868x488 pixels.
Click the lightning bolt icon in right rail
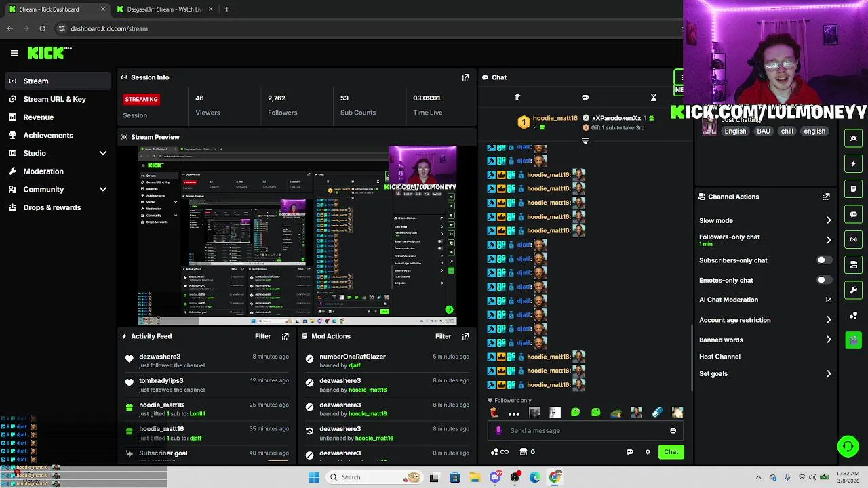pos(853,163)
